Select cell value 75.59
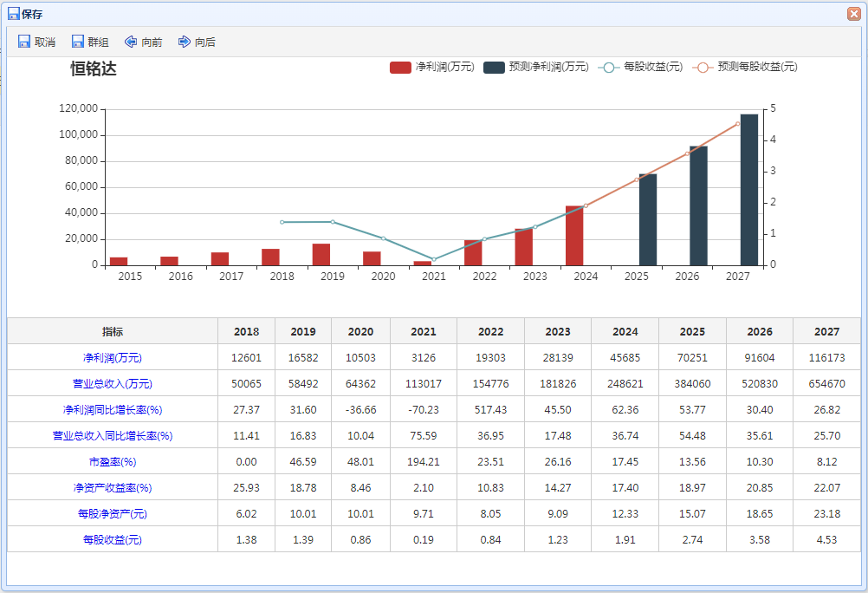Viewport: 868px width, 593px height. (x=424, y=435)
